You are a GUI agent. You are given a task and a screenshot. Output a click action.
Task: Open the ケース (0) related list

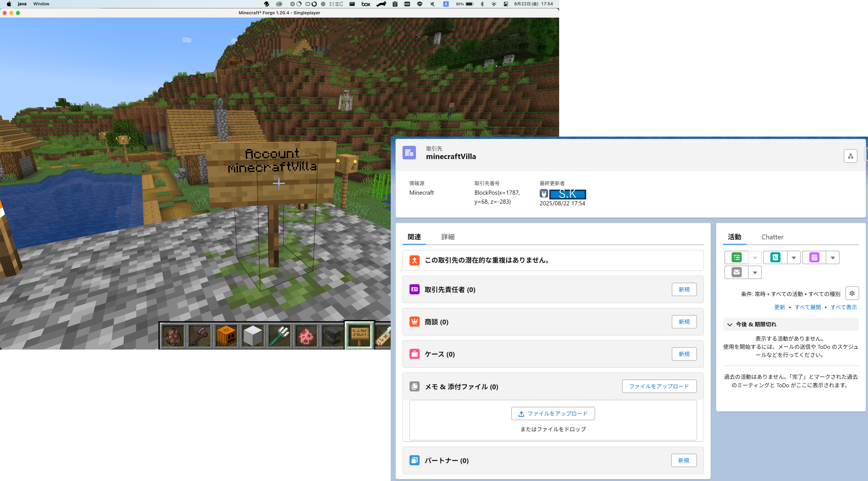pyautogui.click(x=440, y=354)
